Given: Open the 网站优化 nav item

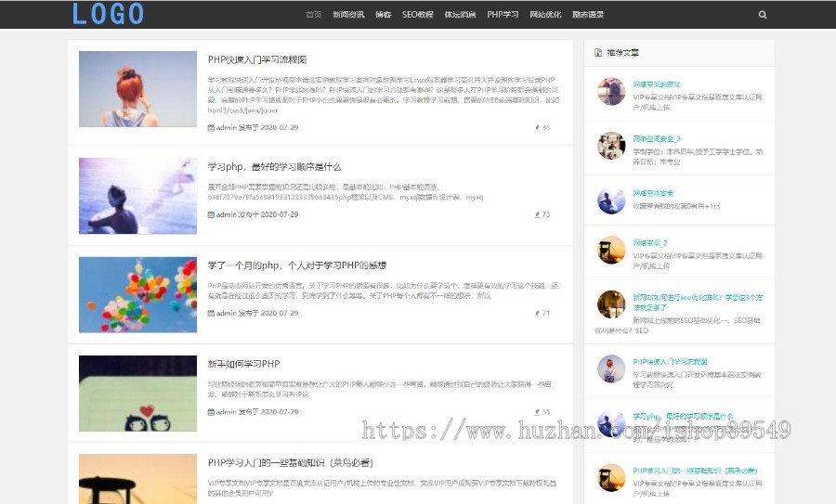Looking at the screenshot, I should pos(545,14).
